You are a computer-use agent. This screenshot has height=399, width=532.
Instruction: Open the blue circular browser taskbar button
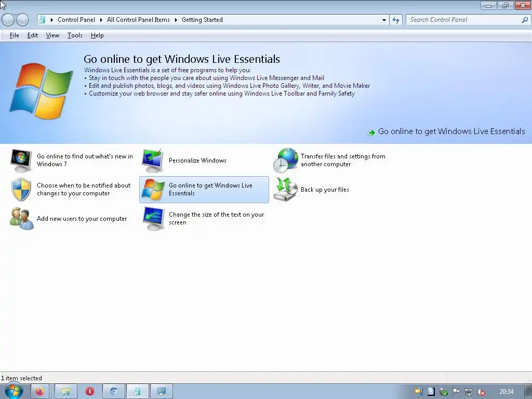[x=114, y=392]
